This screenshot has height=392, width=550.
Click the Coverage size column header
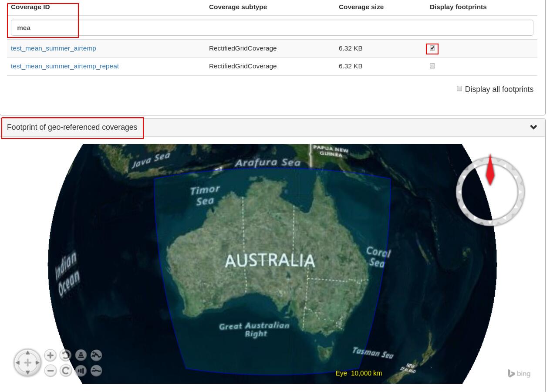coord(361,7)
